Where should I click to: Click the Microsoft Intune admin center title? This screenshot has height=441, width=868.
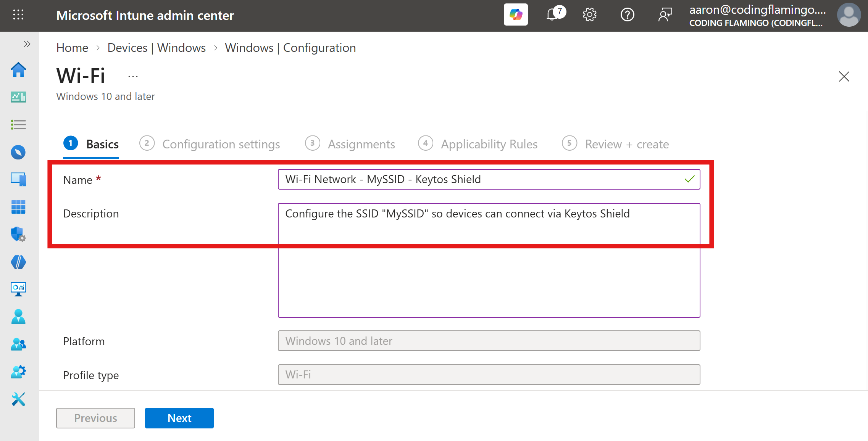145,15
